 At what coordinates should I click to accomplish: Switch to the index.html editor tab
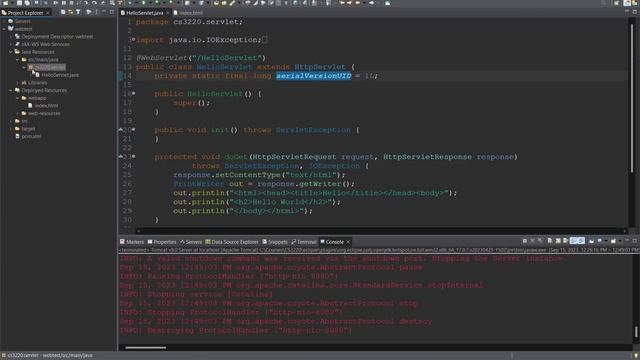click(x=188, y=13)
